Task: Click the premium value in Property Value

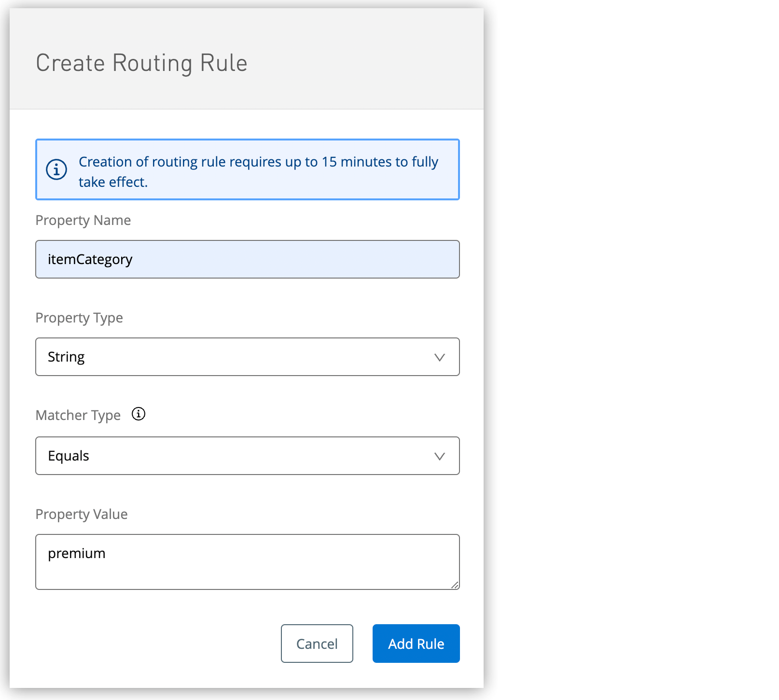Action: (x=76, y=553)
